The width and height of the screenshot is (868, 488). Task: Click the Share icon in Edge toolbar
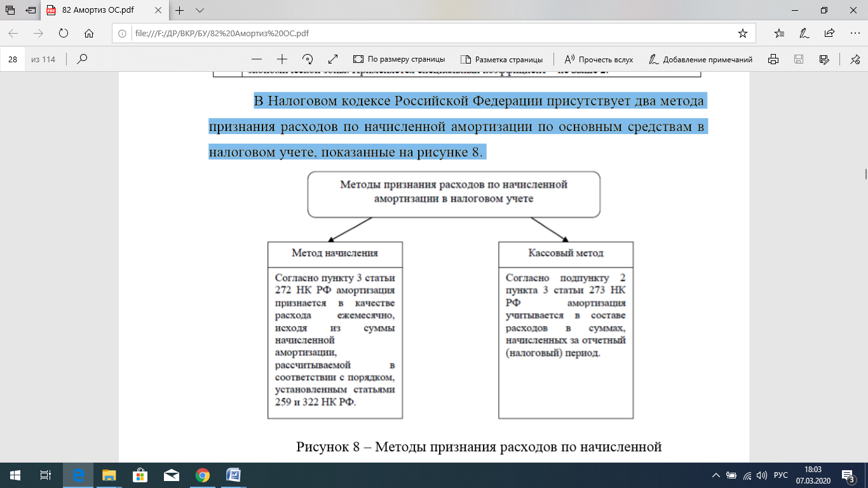point(829,34)
